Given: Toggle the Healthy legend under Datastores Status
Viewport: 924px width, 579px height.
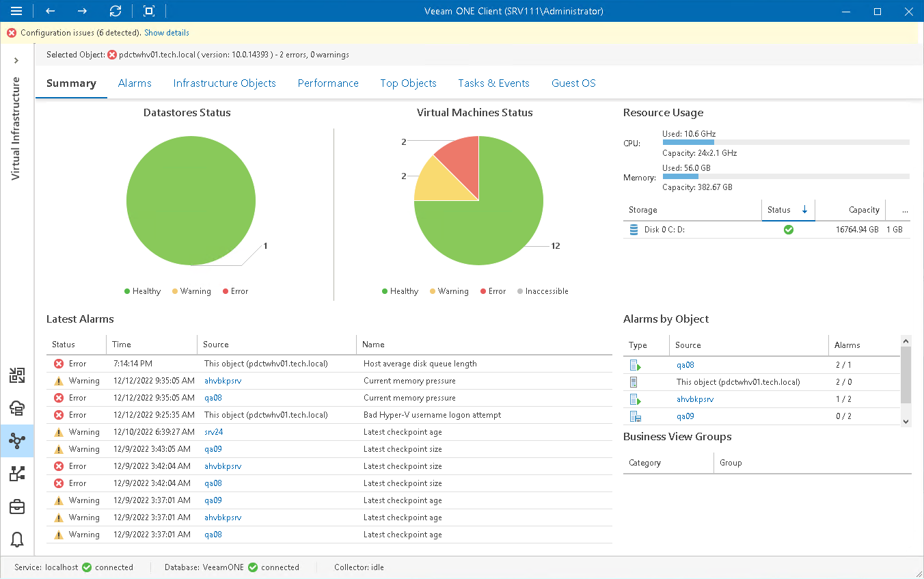Looking at the screenshot, I should click(142, 291).
